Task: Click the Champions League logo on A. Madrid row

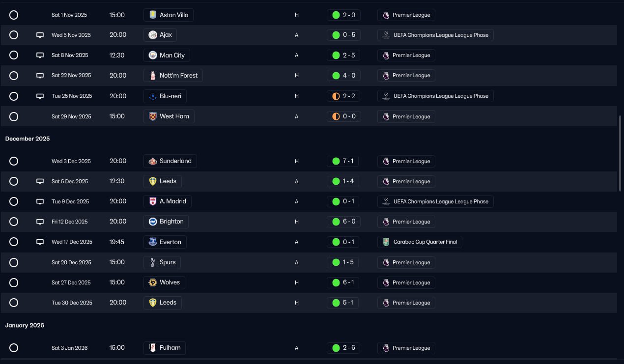Action: tap(386, 201)
